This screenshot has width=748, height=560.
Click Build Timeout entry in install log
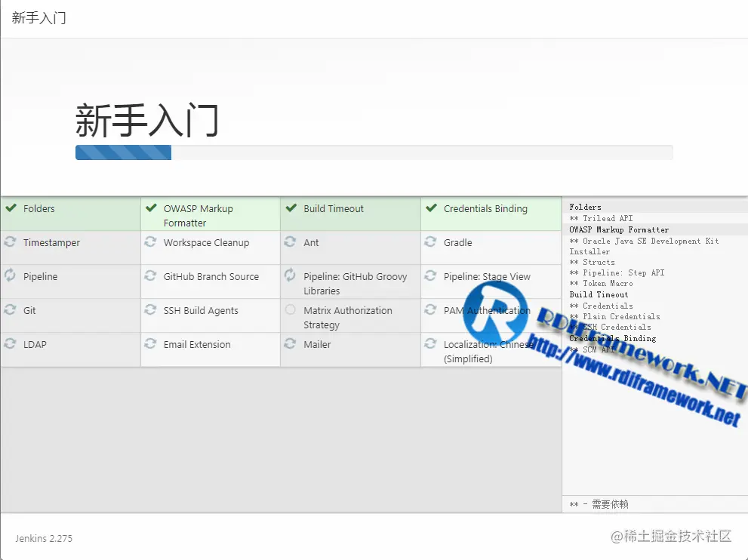click(x=599, y=294)
